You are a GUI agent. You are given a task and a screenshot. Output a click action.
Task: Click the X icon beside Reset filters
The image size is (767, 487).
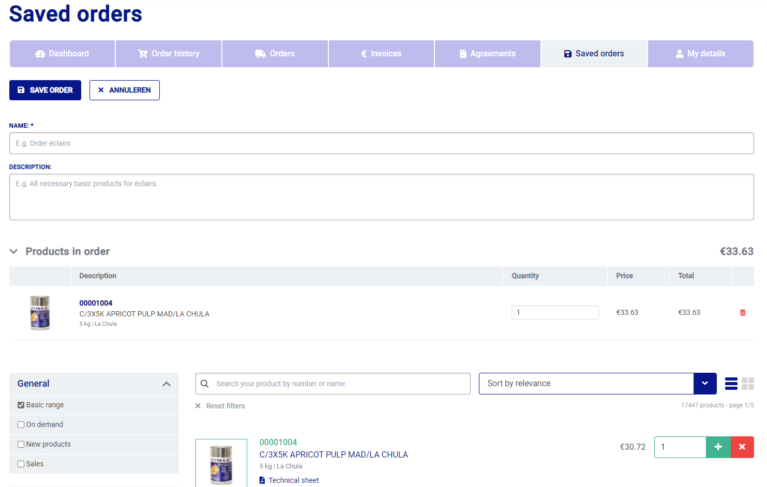pyautogui.click(x=198, y=406)
